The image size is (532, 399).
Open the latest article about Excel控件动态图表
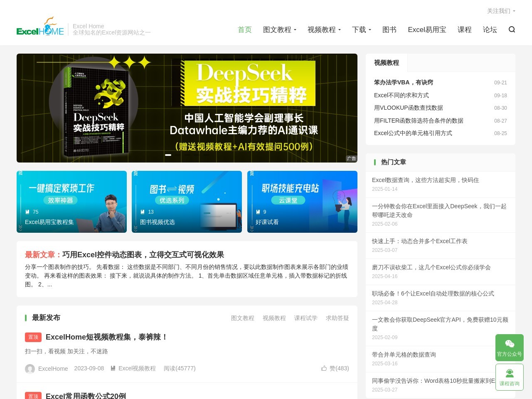coord(143,255)
